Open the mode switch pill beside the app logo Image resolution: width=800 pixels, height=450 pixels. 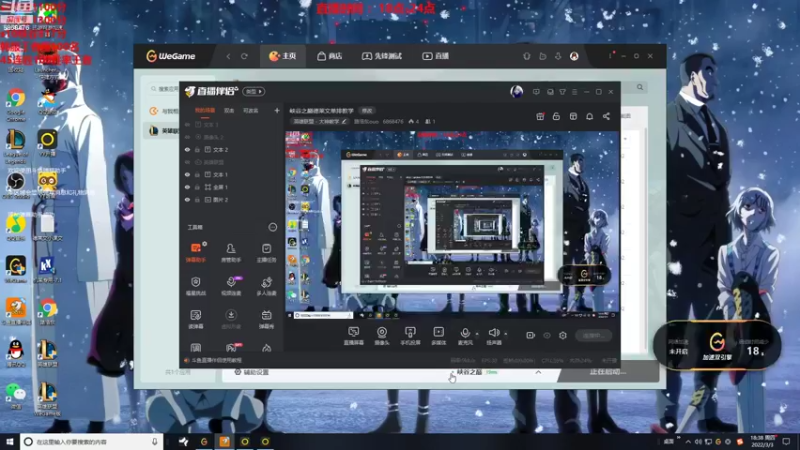pos(253,91)
